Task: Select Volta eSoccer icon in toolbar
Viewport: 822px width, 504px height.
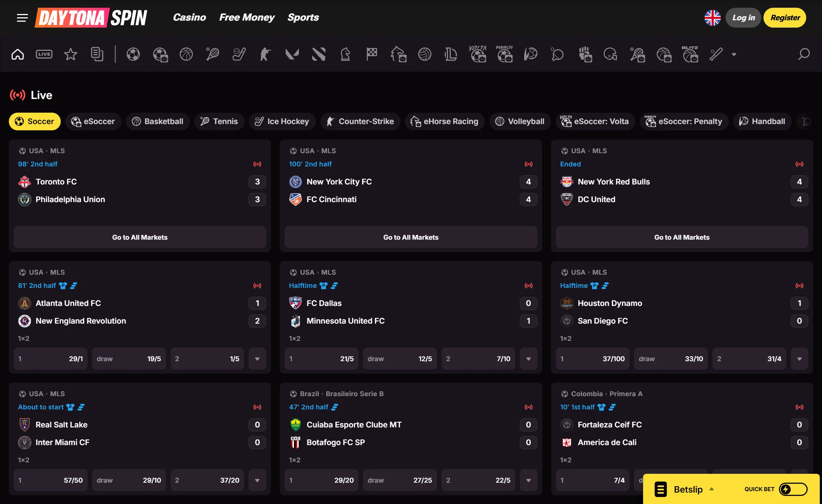Action: [x=478, y=54]
